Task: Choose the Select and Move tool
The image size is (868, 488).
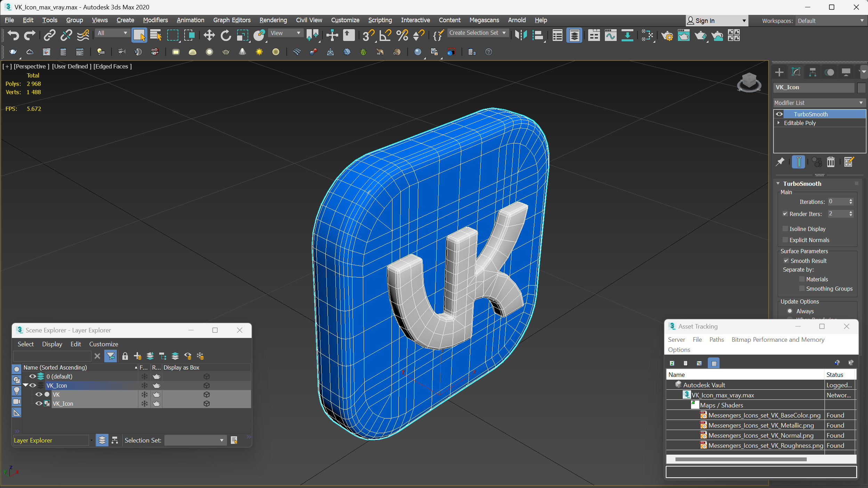Action: click(x=209, y=35)
